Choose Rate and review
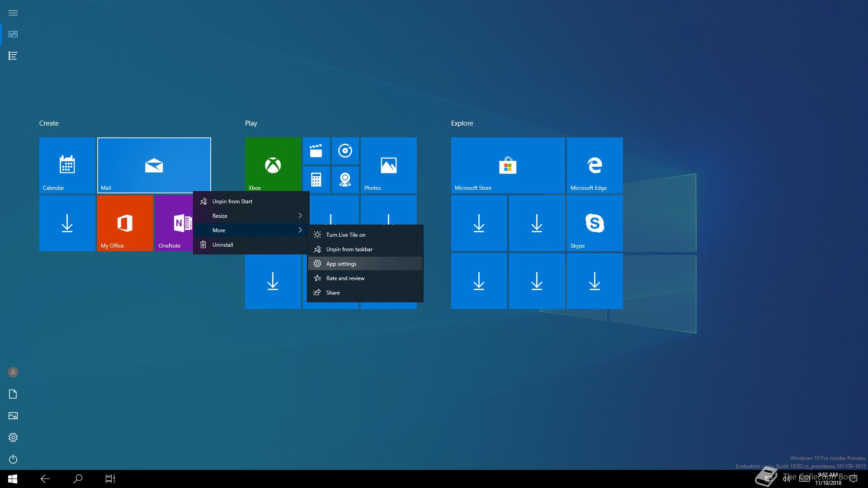The image size is (868, 488). pos(365,278)
